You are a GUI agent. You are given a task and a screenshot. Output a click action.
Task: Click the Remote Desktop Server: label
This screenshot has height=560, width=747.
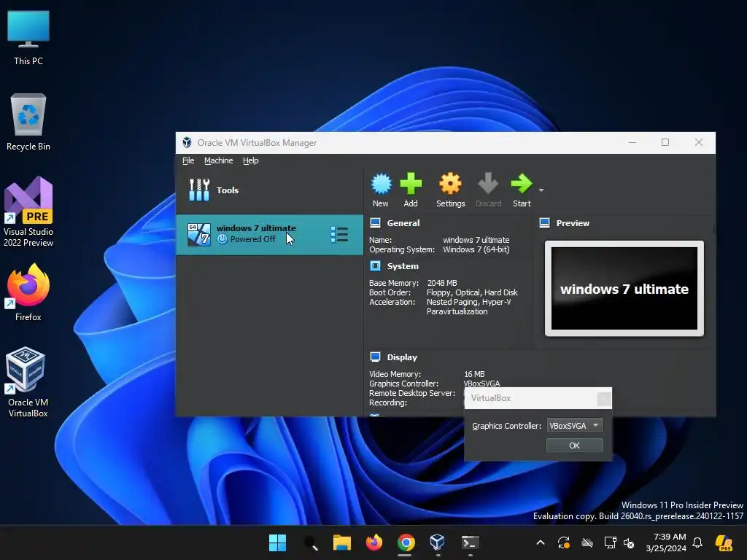[x=411, y=393]
